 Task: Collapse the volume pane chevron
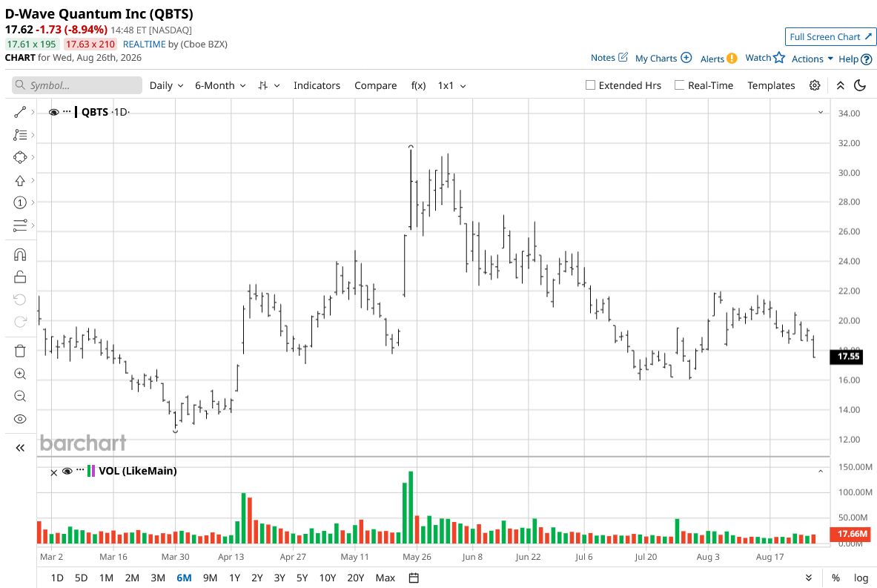(821, 472)
